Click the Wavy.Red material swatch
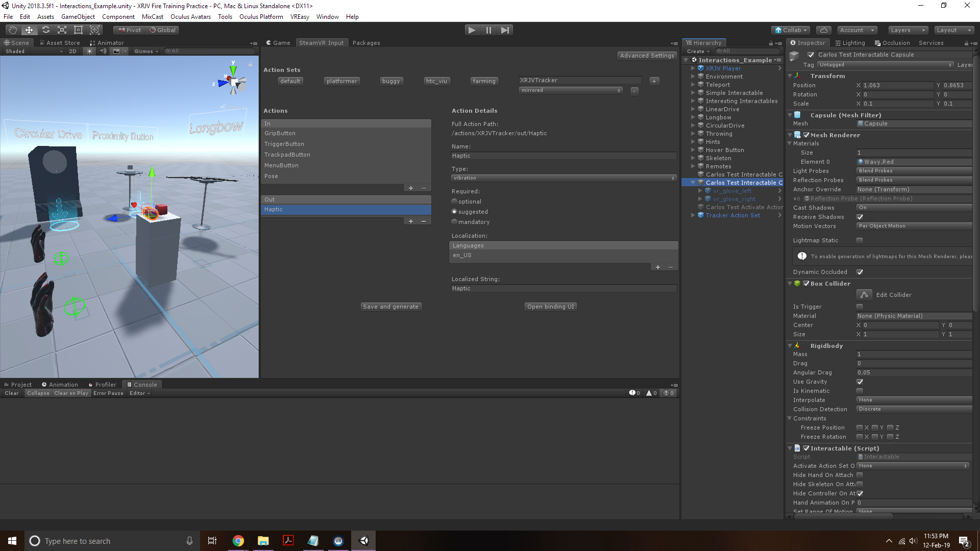Screen dimensions: 980x551 (x=876, y=162)
